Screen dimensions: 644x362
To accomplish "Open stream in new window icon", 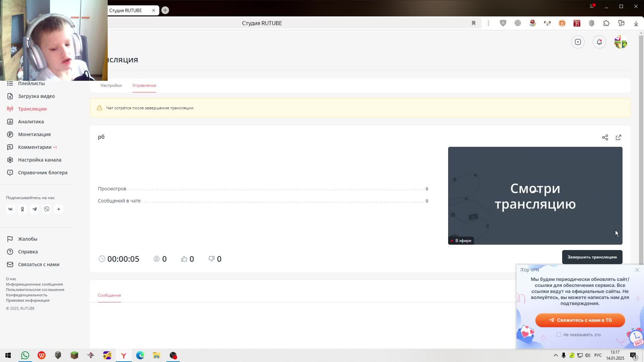I will [x=618, y=137].
